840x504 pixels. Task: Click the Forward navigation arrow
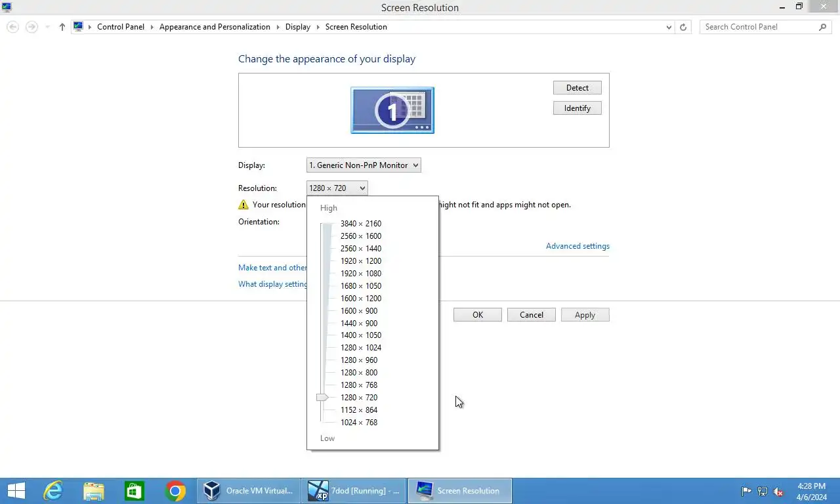click(x=31, y=27)
